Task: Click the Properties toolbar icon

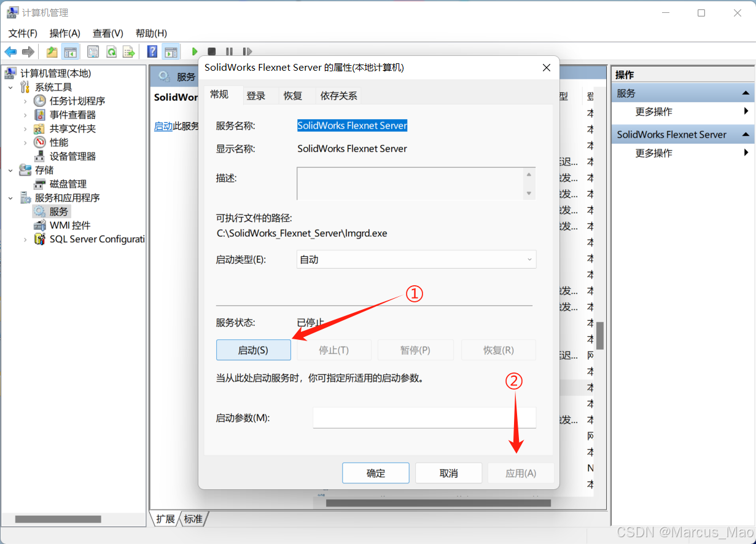Action: pos(93,52)
